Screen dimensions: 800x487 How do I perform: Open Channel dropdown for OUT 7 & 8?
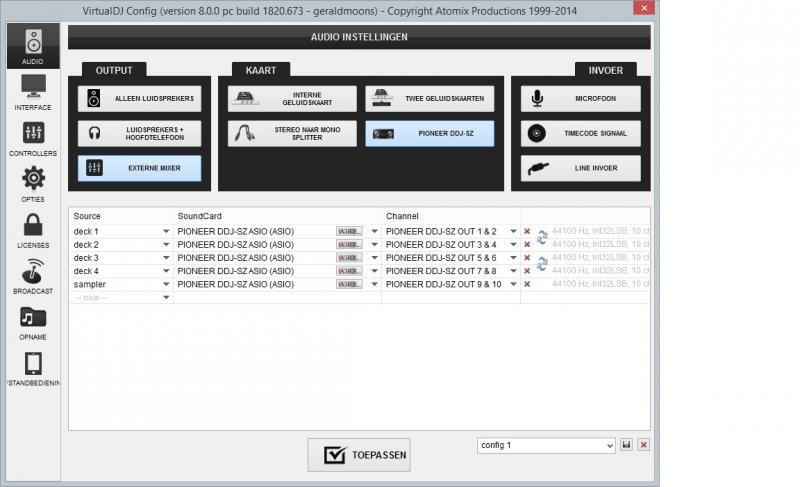pos(513,271)
